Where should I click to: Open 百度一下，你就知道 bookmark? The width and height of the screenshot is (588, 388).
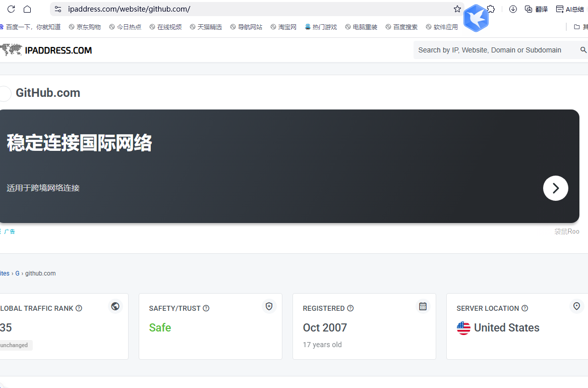(x=30, y=27)
